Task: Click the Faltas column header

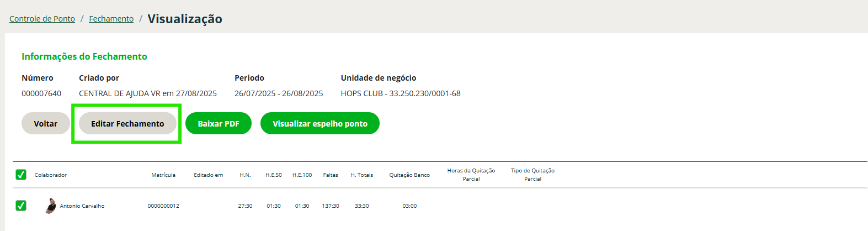Action: [x=331, y=175]
